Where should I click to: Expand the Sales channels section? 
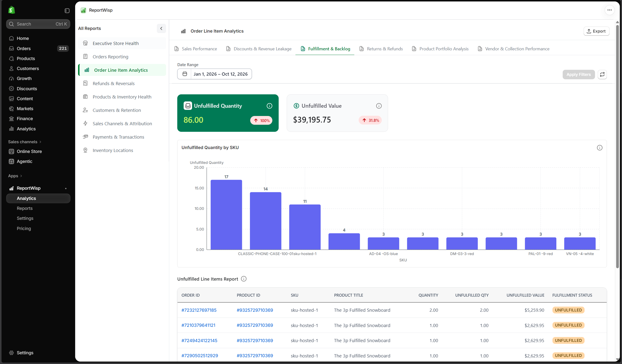pos(25,142)
